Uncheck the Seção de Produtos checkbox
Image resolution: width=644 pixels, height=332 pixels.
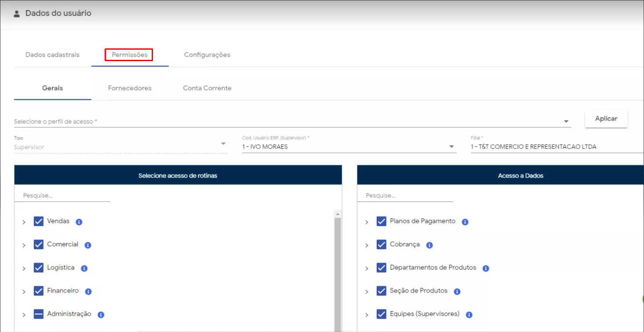(x=382, y=291)
